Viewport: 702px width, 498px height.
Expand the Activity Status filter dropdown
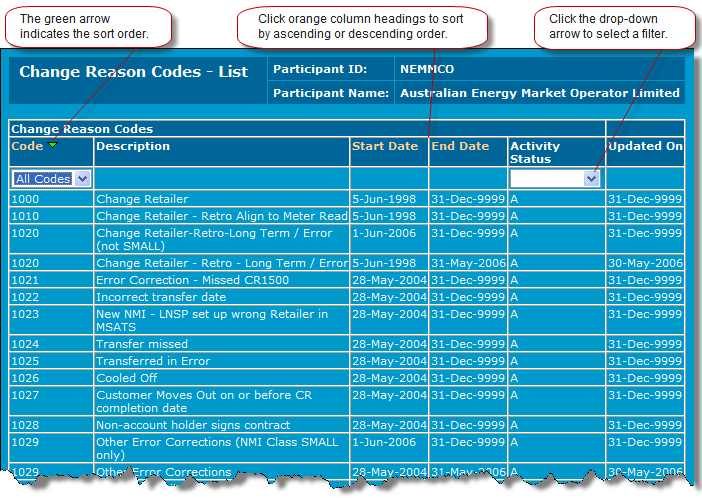[x=591, y=178]
